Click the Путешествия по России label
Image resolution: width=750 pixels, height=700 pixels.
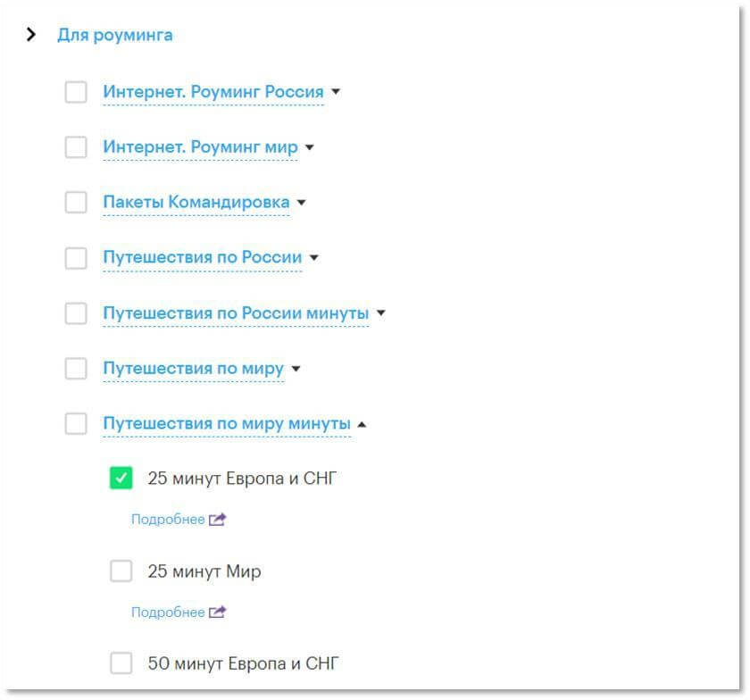[x=203, y=257]
